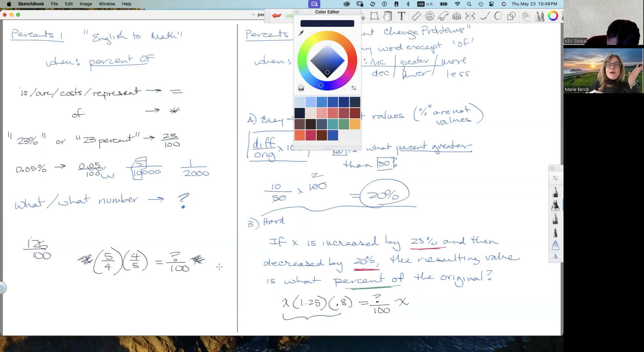Open the Edit menu

(x=69, y=4)
